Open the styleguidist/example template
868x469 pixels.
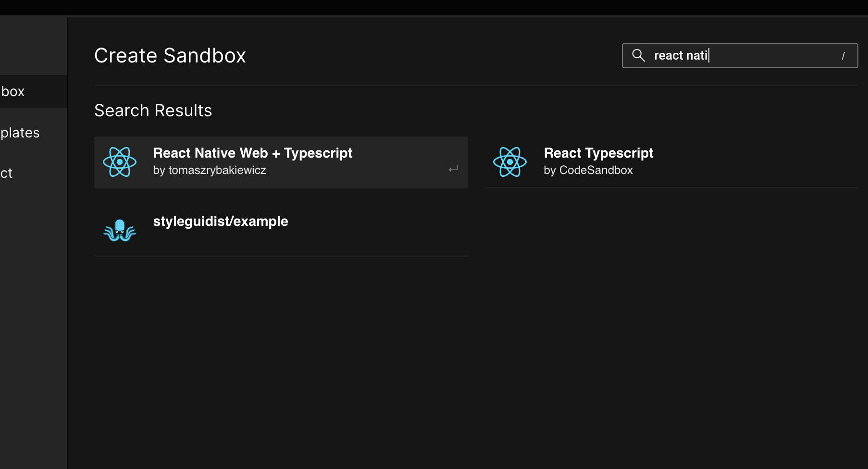[281, 231]
